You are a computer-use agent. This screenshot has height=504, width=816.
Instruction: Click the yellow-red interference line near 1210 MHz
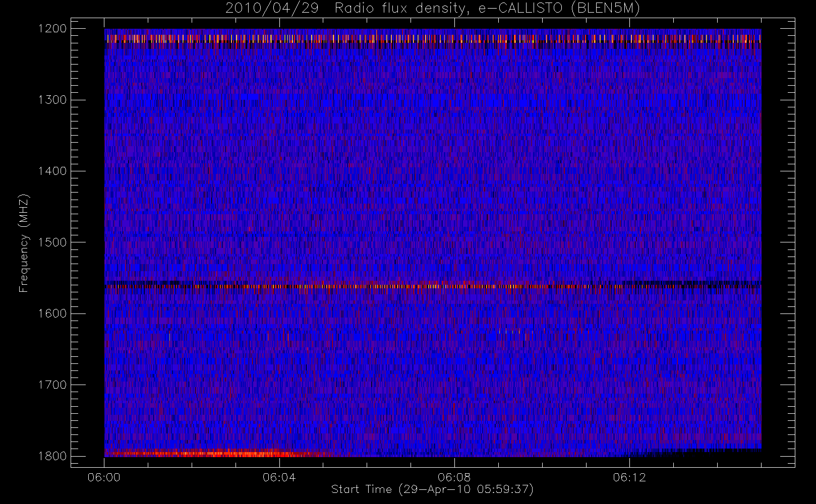click(x=433, y=38)
